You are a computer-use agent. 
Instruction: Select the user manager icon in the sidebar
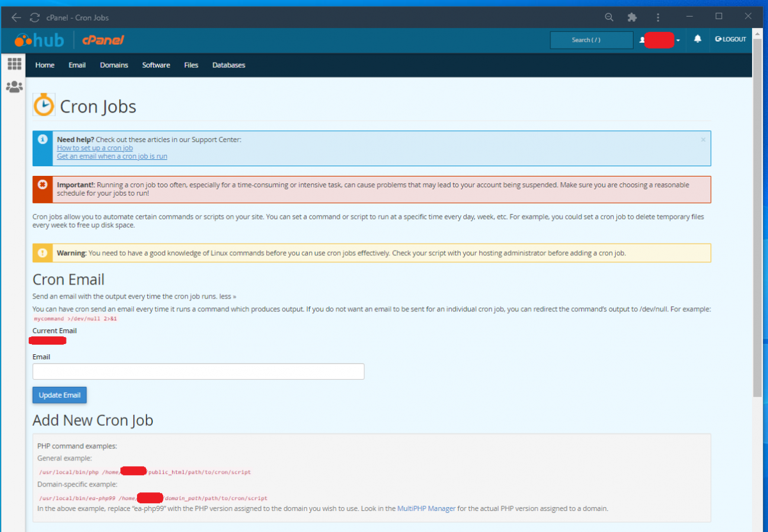click(14, 86)
